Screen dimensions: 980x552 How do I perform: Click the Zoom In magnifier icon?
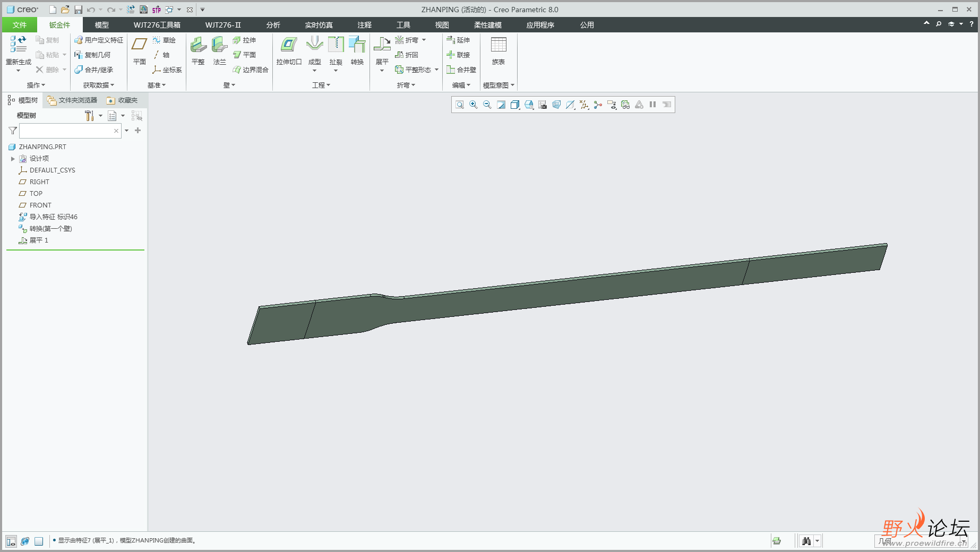tap(474, 105)
